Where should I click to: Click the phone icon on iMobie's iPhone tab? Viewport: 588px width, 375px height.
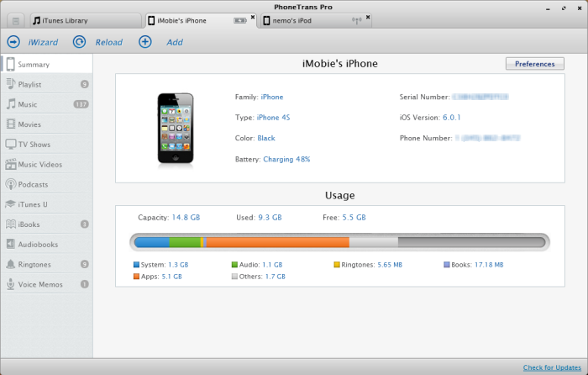click(151, 21)
